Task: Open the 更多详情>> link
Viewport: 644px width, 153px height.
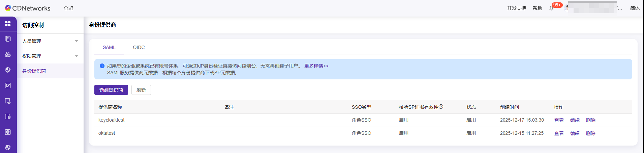Action: pos(316,66)
